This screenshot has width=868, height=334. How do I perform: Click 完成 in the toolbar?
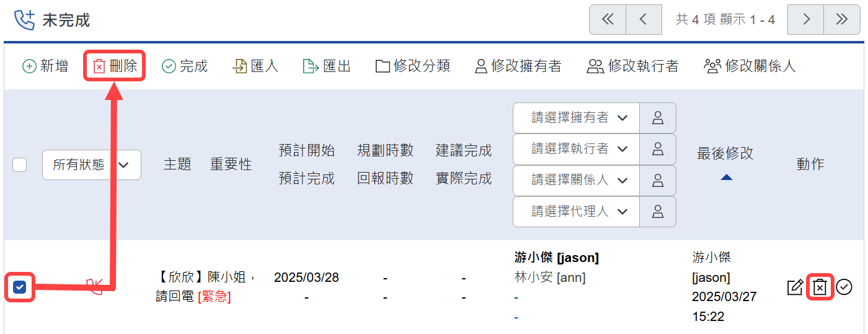pos(185,66)
